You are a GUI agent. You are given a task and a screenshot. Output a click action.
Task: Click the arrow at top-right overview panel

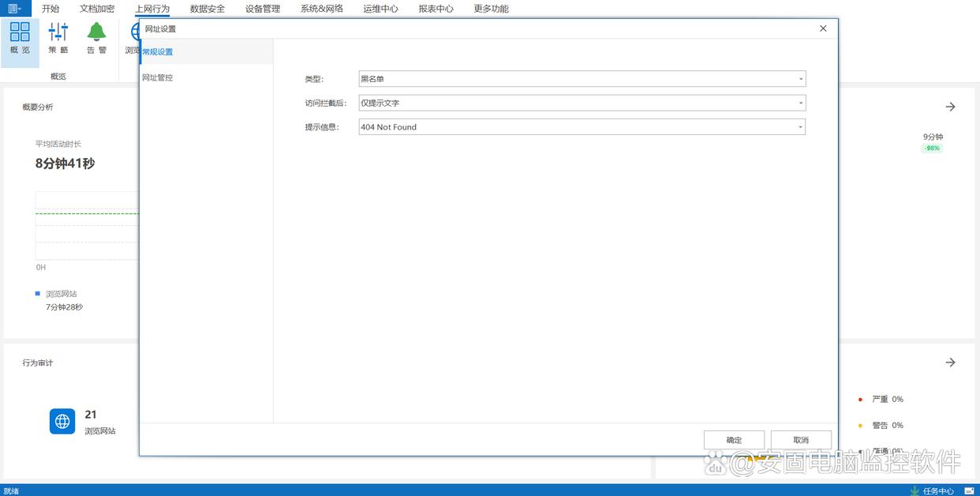pyautogui.click(x=950, y=107)
